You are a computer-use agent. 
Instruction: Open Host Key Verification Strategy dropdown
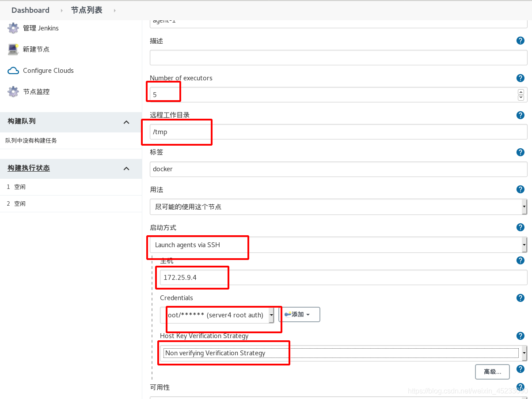click(343, 353)
